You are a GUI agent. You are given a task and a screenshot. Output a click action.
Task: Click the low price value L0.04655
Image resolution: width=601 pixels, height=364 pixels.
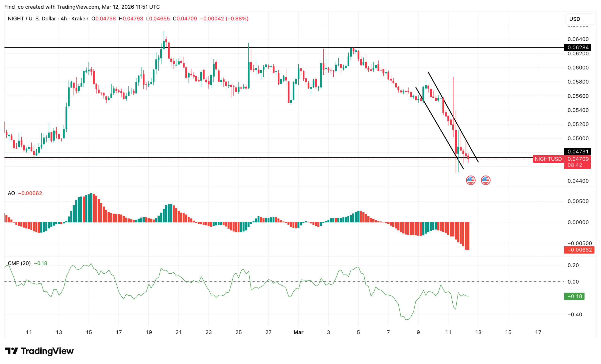tap(158, 19)
